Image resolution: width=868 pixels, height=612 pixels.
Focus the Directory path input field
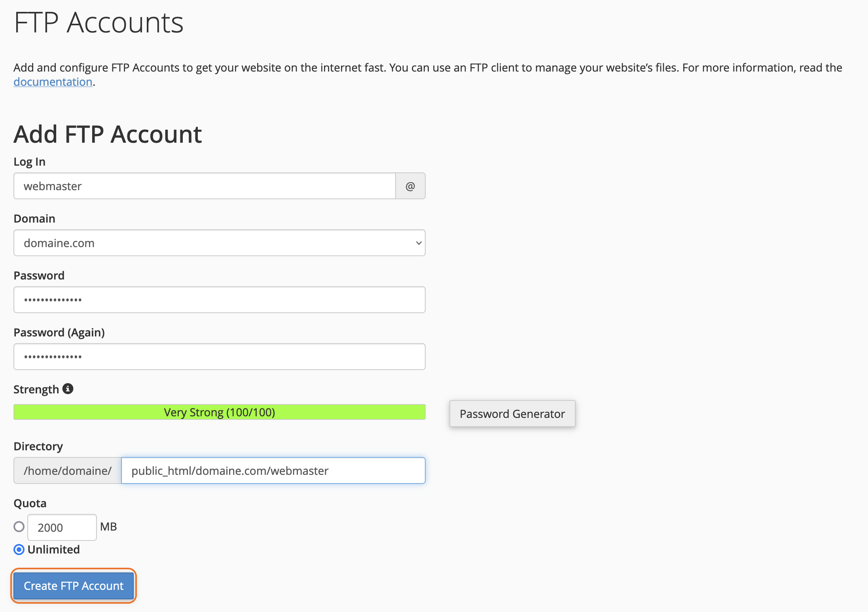point(273,470)
